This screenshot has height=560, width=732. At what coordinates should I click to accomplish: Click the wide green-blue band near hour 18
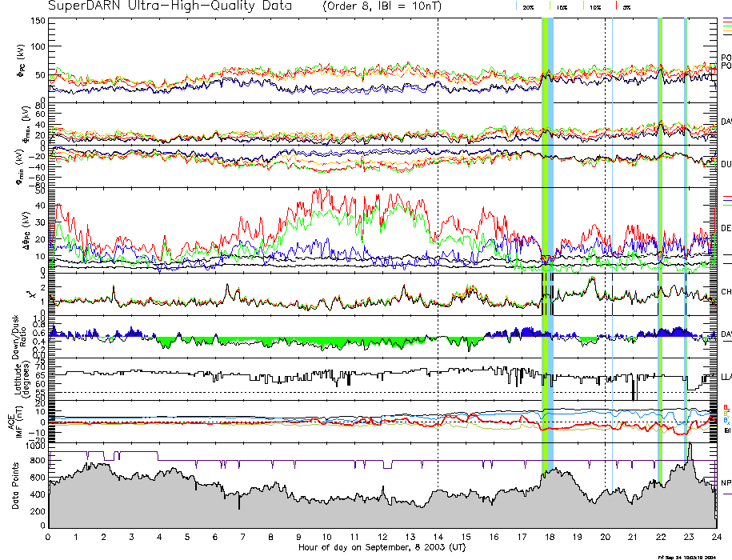point(547,240)
